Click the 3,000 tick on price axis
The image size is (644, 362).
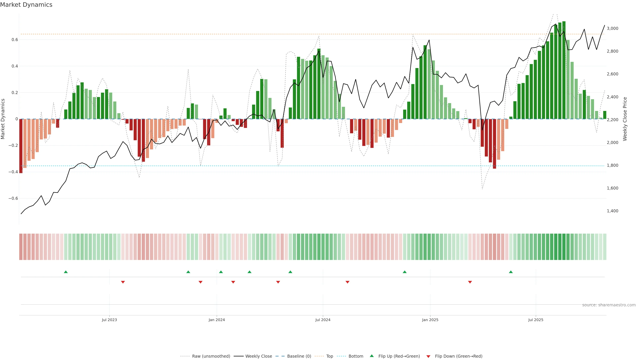pyautogui.click(x=612, y=28)
